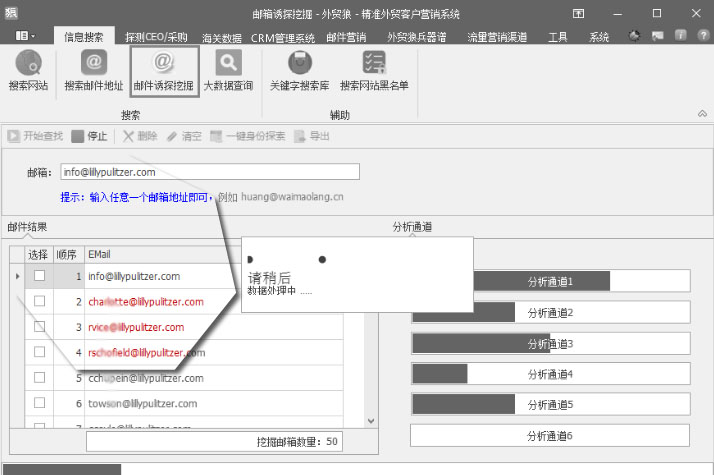Open the 搜索邮件地址 tool

tap(94, 71)
